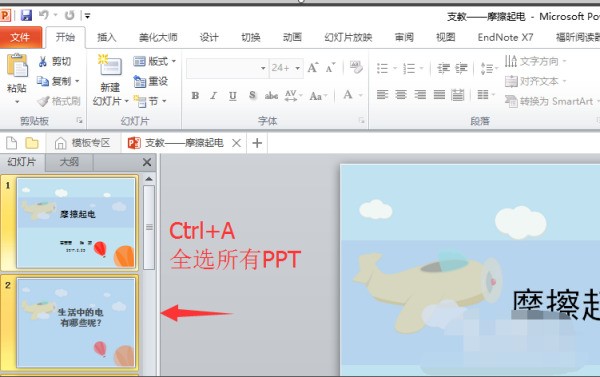Click the columns icon in paragraph group
The width and height of the screenshot is (600, 377).
483,94
